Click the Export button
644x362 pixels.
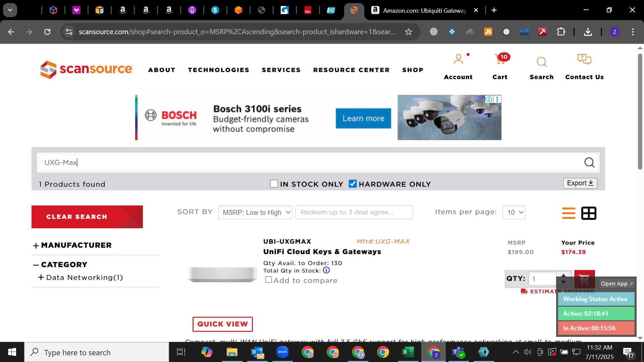tap(580, 183)
